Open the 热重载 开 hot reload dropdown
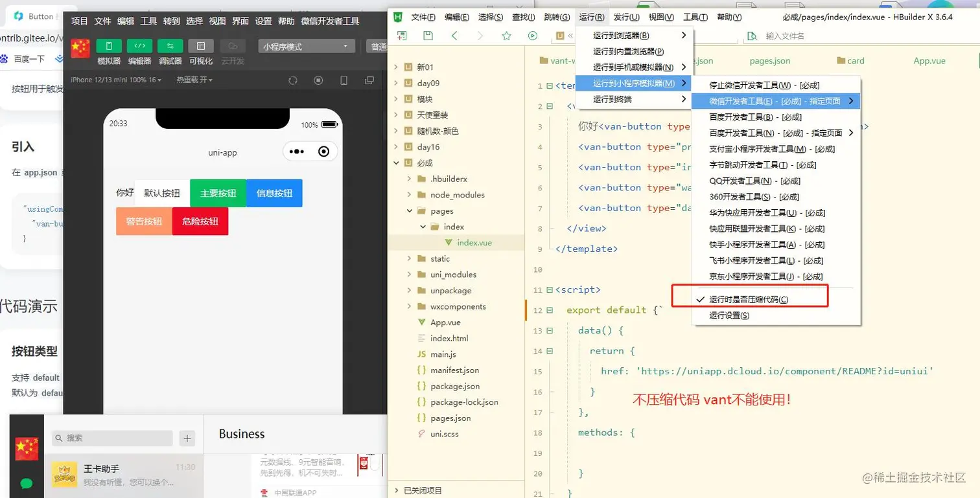Viewport: 980px width, 498px height. tap(194, 80)
